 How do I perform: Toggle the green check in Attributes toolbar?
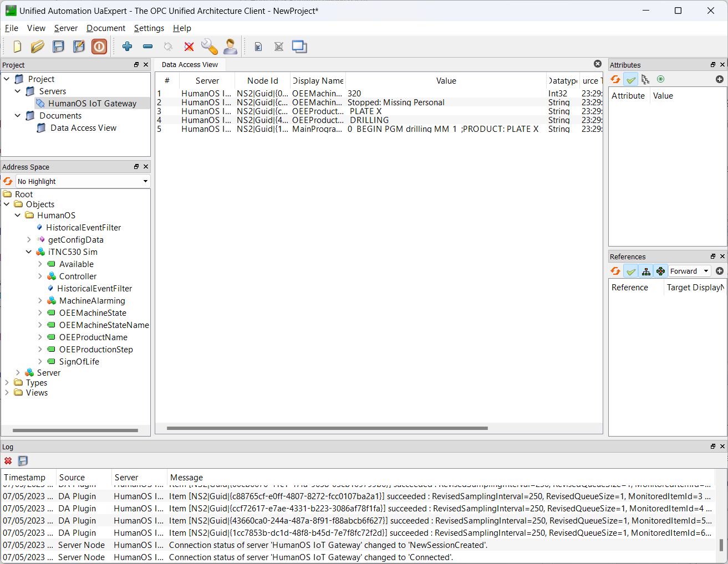(x=631, y=79)
